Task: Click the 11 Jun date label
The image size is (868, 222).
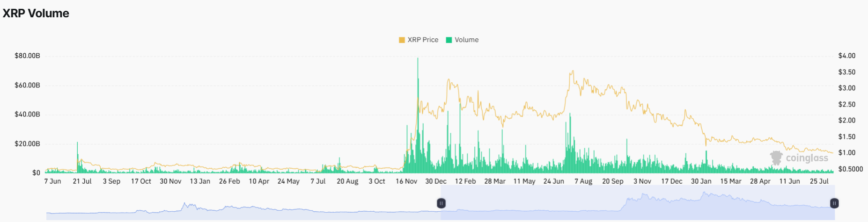Action: (x=790, y=181)
